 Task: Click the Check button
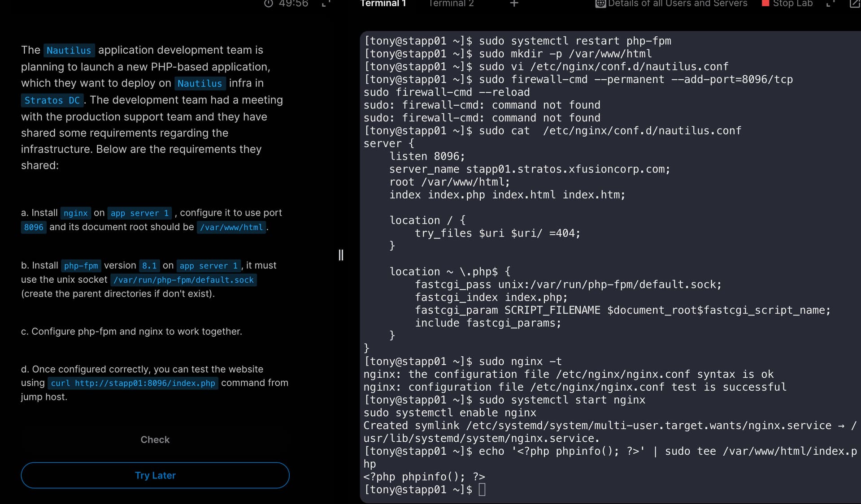[155, 440]
